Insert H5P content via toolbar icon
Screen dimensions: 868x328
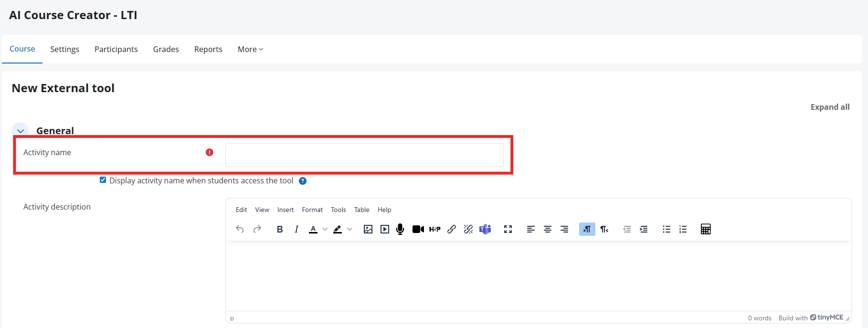434,229
